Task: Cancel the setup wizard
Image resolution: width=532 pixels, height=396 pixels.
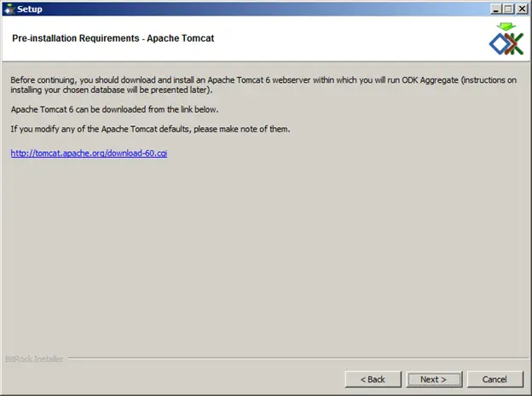Action: point(495,380)
